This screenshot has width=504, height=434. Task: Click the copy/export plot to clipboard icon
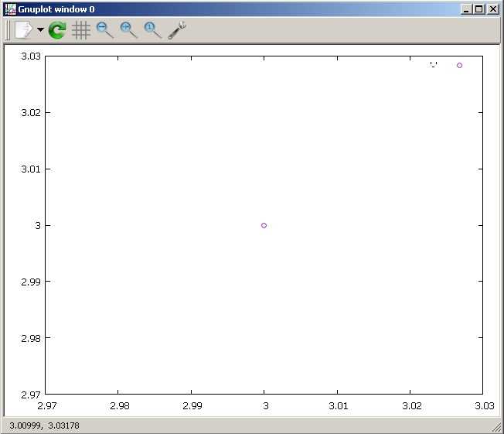(x=24, y=30)
